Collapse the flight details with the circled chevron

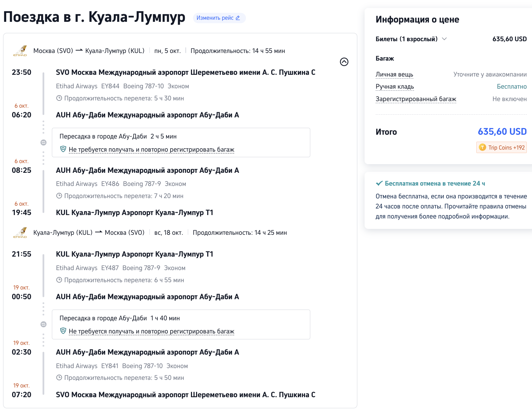[x=344, y=62]
